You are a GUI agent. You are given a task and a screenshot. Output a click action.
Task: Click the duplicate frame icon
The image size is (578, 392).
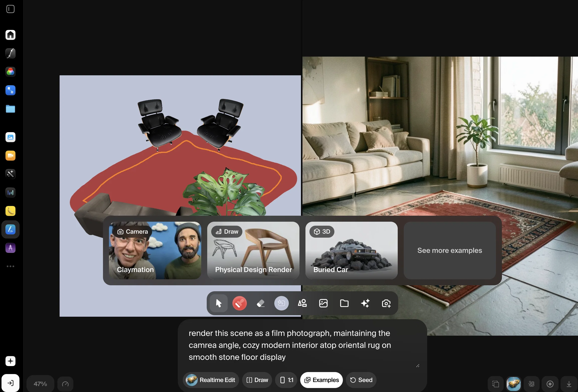tap(496, 384)
